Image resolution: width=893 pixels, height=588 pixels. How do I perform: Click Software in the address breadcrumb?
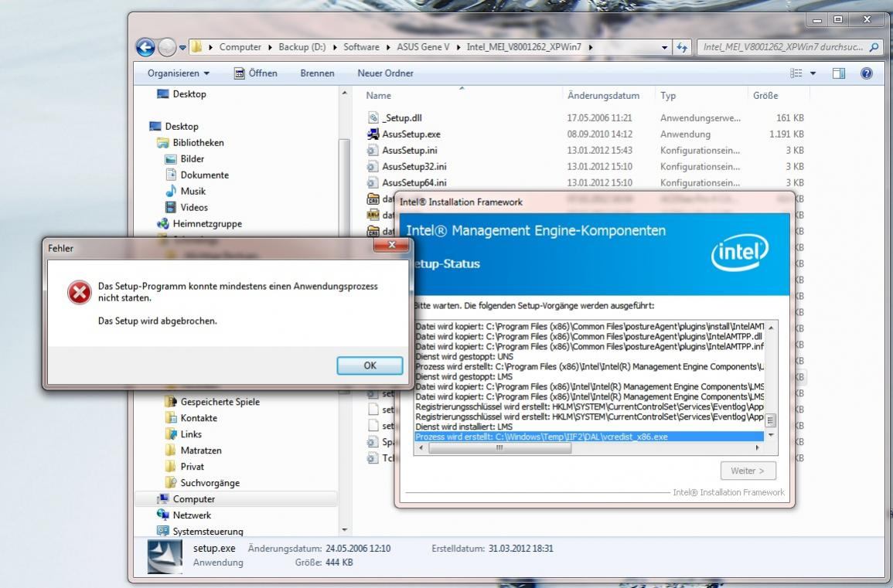pos(361,47)
